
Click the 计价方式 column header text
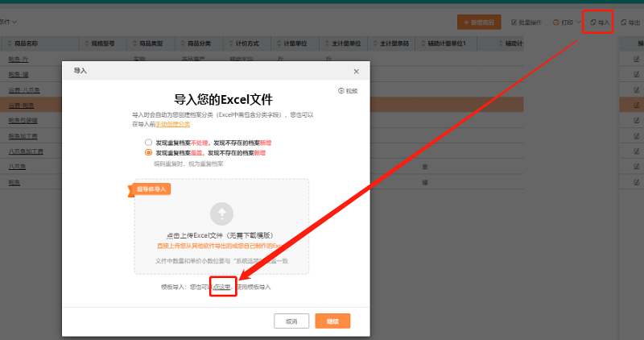247,44
